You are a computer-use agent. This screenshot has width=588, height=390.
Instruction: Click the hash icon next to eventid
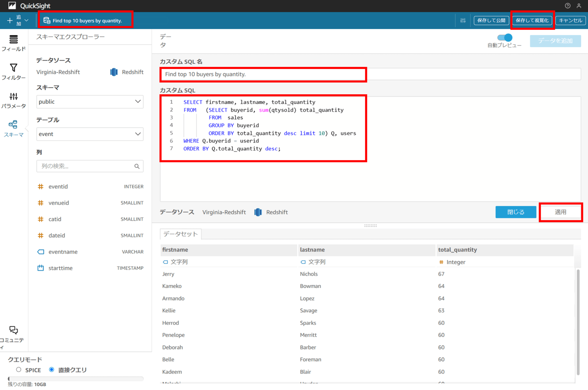pyautogui.click(x=41, y=187)
